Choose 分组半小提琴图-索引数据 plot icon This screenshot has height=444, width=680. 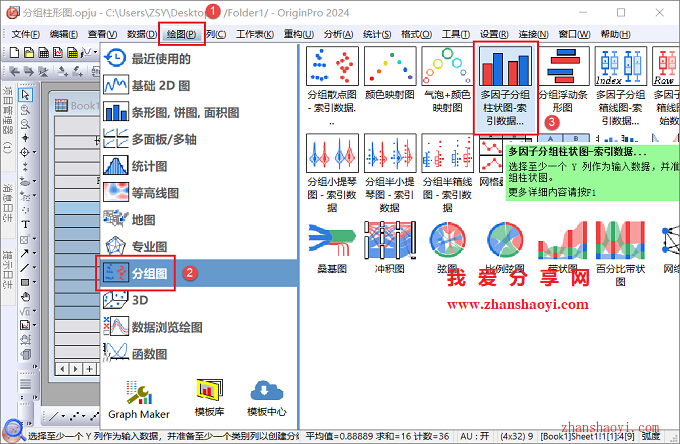pyautogui.click(x=390, y=153)
